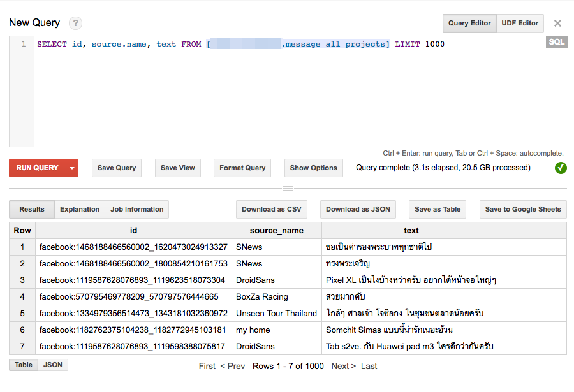This screenshot has height=392, width=574.
Task: Click the SQL badge in the editor
Action: click(556, 41)
